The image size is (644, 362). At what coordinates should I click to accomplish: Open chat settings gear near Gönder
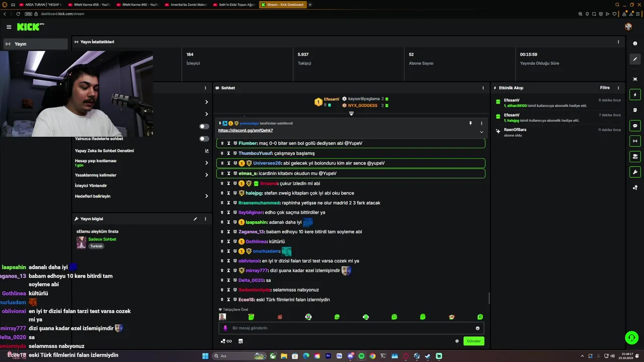tap(457, 341)
